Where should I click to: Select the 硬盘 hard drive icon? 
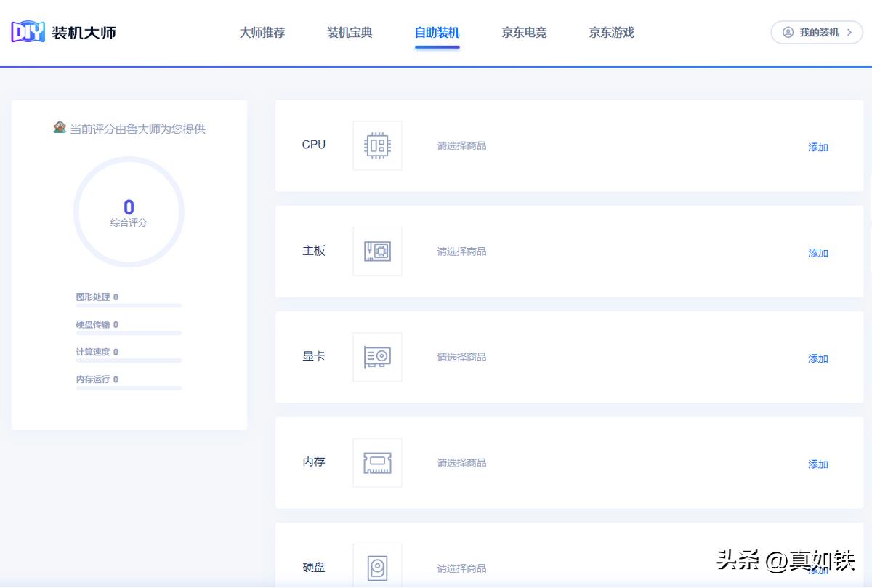click(377, 565)
